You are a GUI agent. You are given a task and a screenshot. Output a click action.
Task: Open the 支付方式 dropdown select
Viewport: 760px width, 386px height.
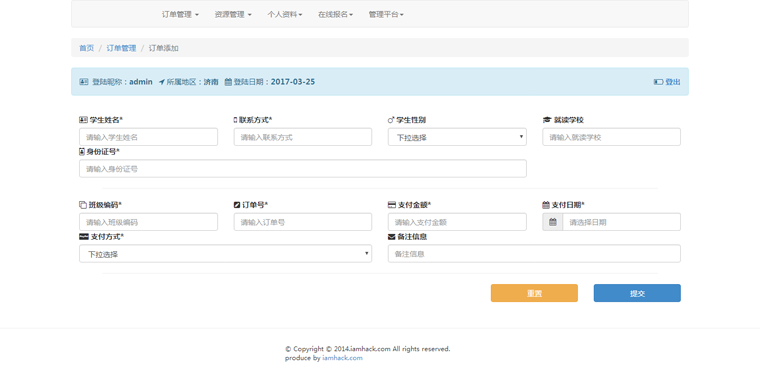225,254
